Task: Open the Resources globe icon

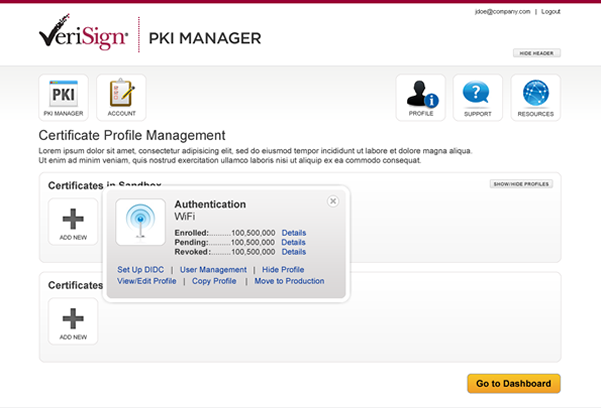Action: pyautogui.click(x=535, y=96)
